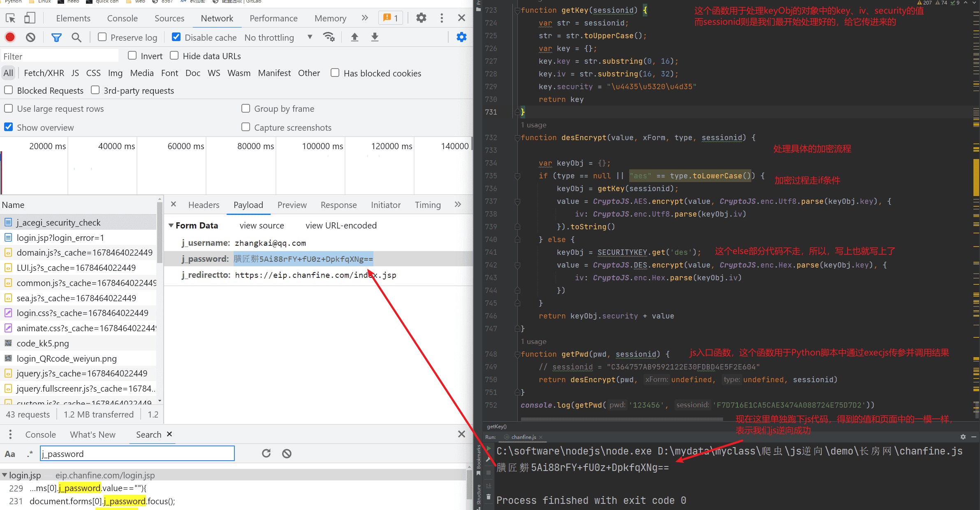
Task: Open drawer three-dot menu
Action: [10, 434]
